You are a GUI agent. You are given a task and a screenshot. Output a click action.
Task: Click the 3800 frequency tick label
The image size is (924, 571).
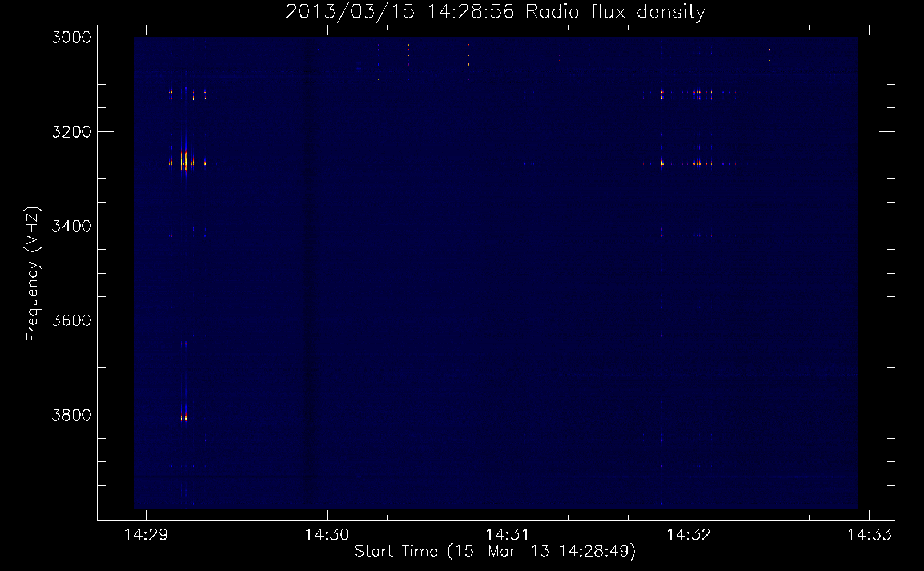[71, 415]
